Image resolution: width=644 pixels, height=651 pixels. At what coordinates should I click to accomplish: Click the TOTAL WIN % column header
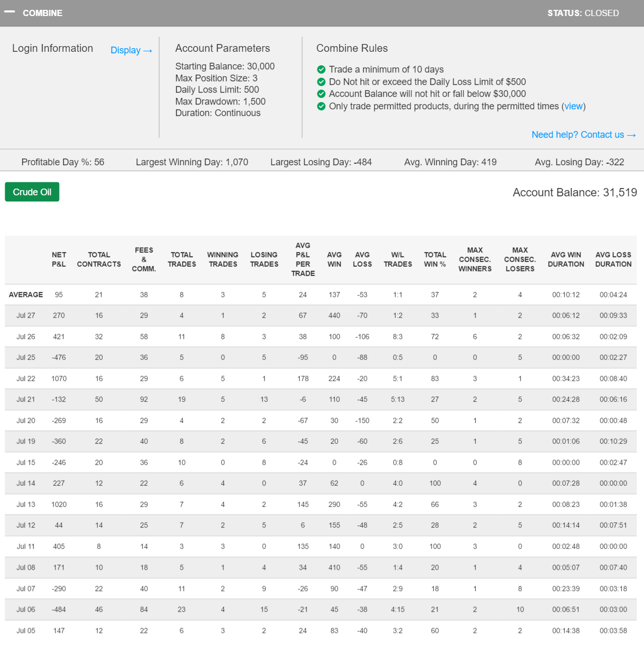tap(435, 259)
